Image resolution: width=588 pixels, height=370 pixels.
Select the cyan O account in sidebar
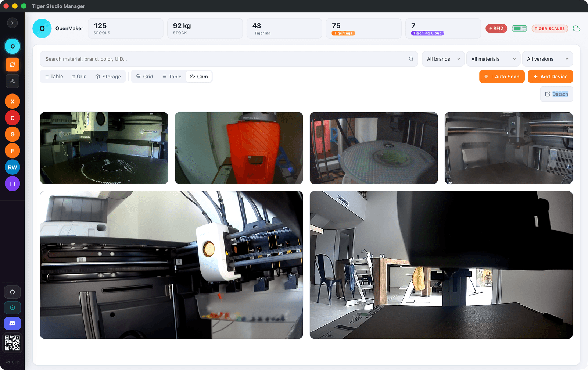(x=12, y=46)
